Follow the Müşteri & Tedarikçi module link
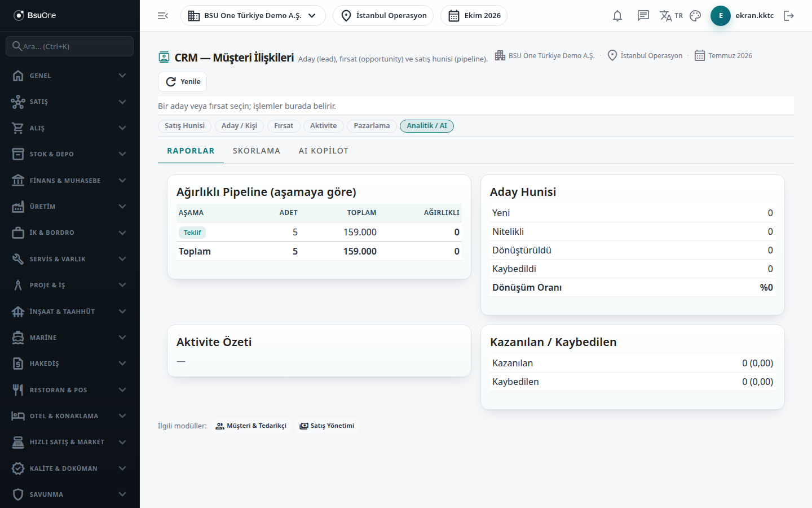The width and height of the screenshot is (812, 508). click(251, 426)
